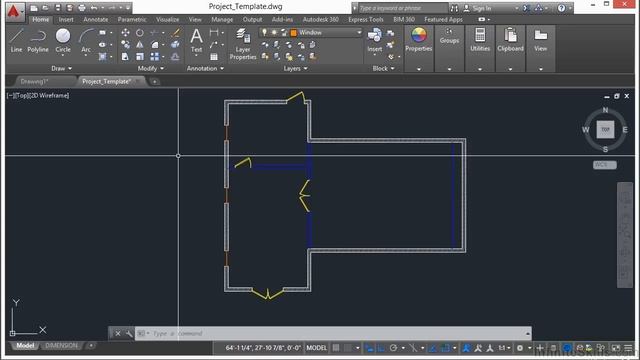The image size is (640, 360).
Task: Open Layer Properties manager
Action: click(243, 44)
